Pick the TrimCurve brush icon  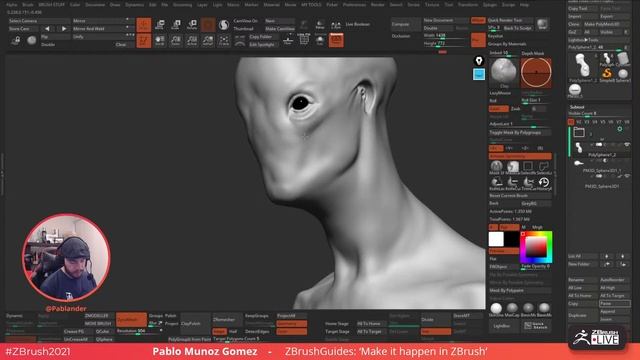(528, 182)
